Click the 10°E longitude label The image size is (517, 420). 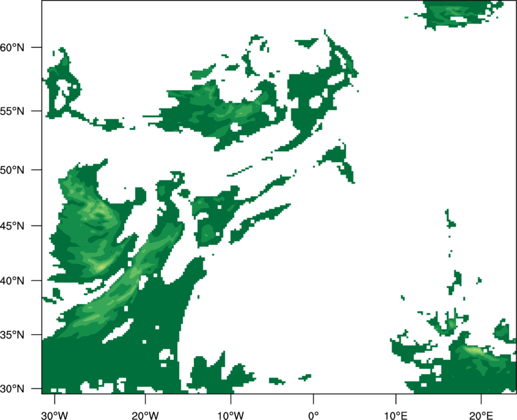tap(396, 415)
